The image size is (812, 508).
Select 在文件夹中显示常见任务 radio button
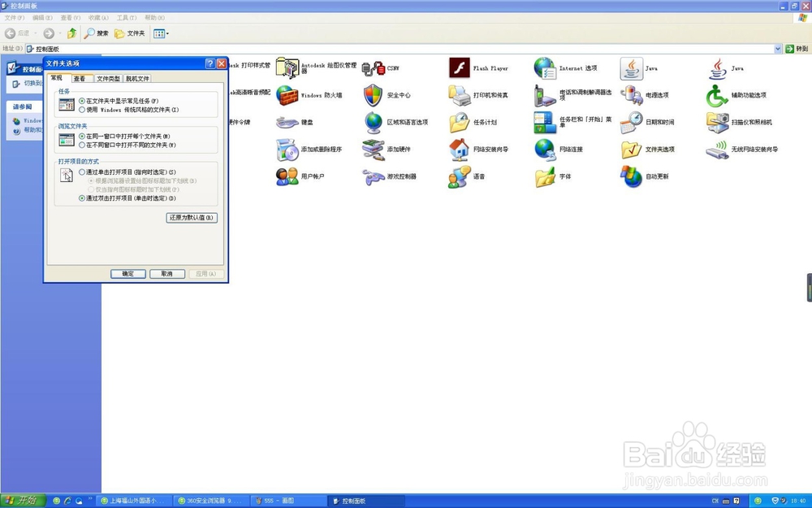point(82,101)
